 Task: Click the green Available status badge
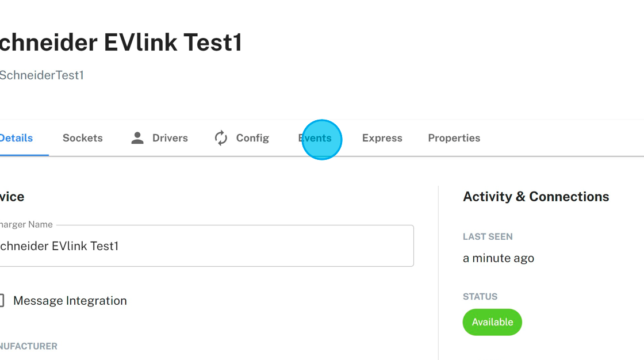pyautogui.click(x=492, y=322)
